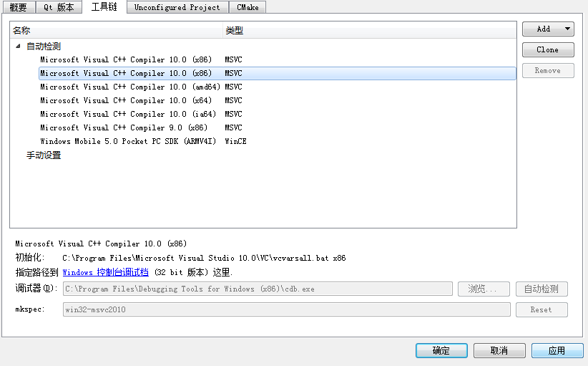
Task: Select Microsoft Visual C++ Compiler 10.0 (amd64)
Action: click(x=130, y=87)
